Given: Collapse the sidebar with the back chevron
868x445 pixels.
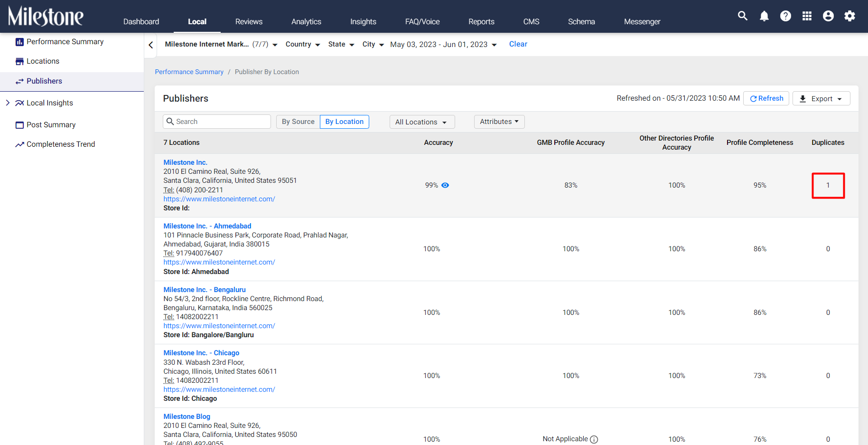Looking at the screenshot, I should (x=151, y=45).
